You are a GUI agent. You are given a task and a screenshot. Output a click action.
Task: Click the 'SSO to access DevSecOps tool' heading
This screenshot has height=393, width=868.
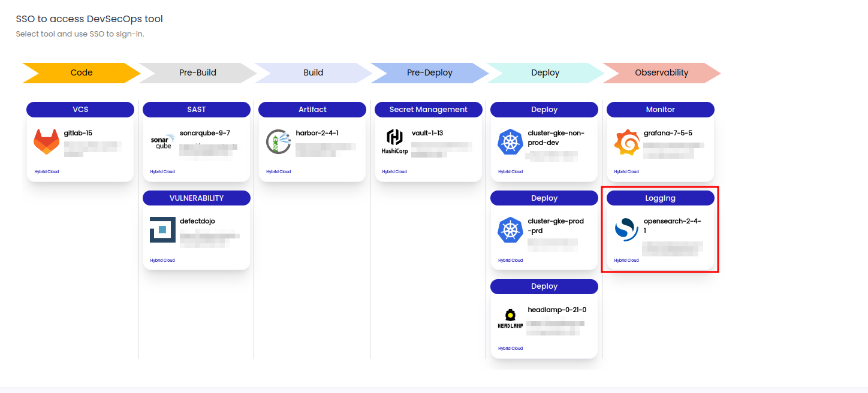pyautogui.click(x=89, y=19)
